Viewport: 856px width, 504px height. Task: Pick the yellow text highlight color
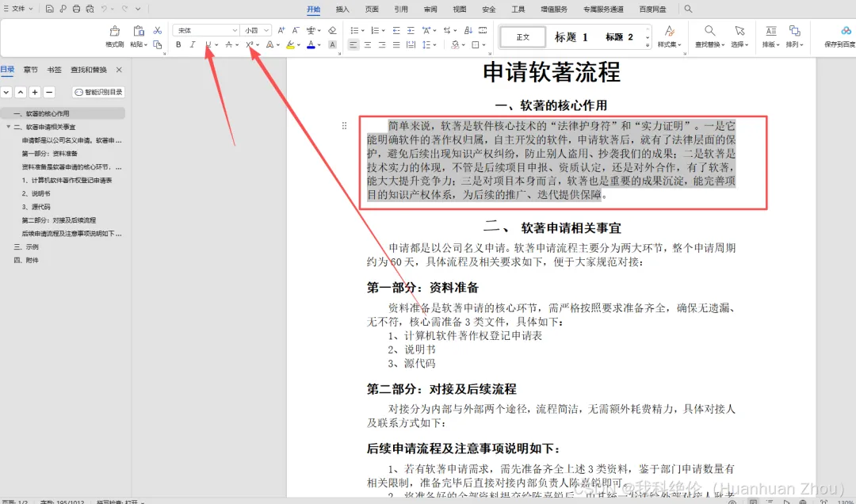click(290, 45)
